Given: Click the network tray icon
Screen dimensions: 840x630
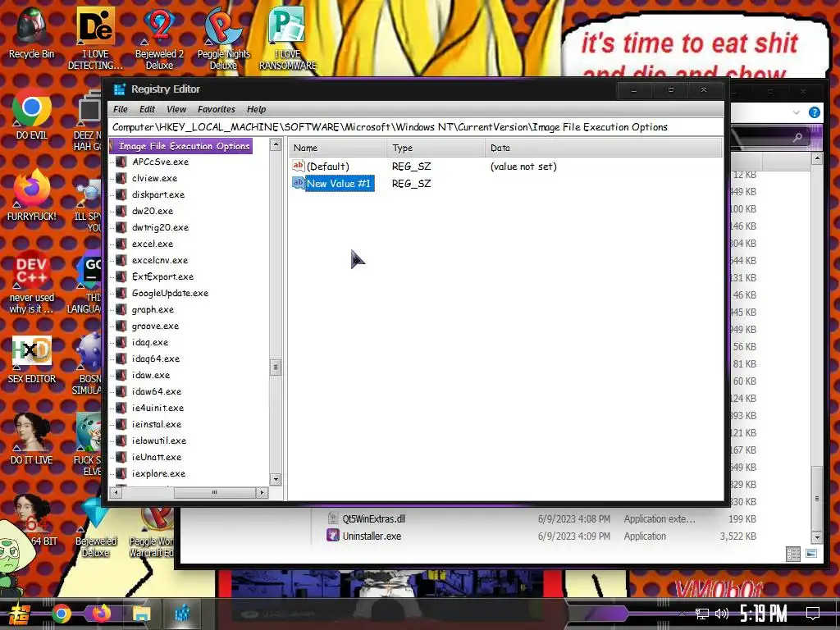Looking at the screenshot, I should 702,614.
